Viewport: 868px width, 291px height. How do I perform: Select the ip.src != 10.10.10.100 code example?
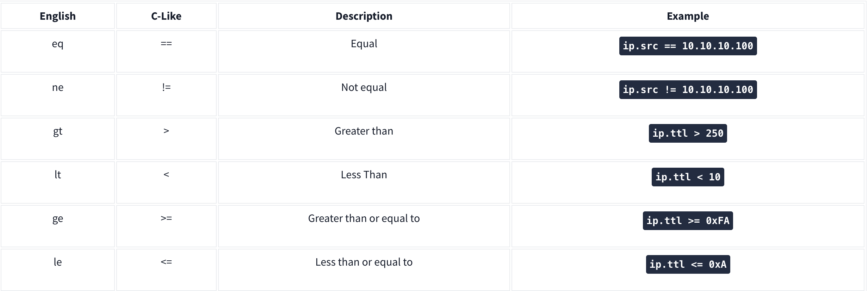(x=688, y=89)
